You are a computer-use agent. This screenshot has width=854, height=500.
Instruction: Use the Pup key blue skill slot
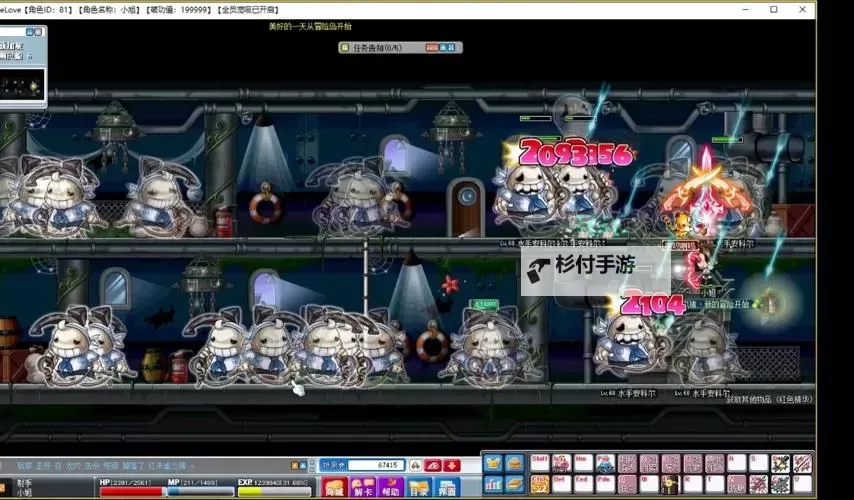click(x=605, y=463)
